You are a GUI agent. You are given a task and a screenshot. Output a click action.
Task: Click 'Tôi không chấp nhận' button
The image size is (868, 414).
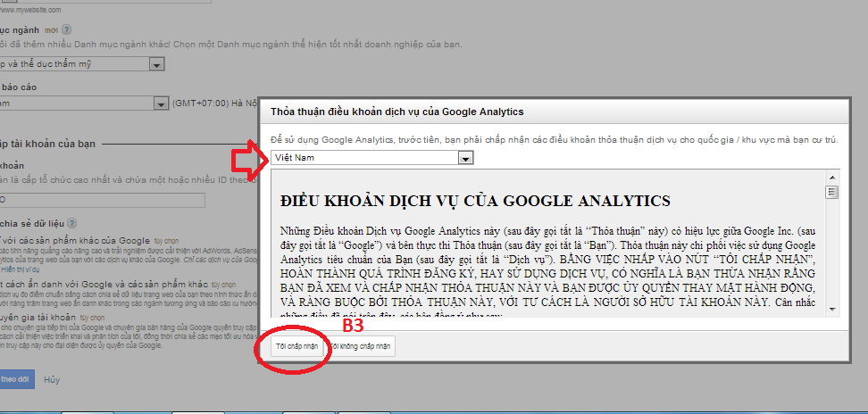pos(362,346)
